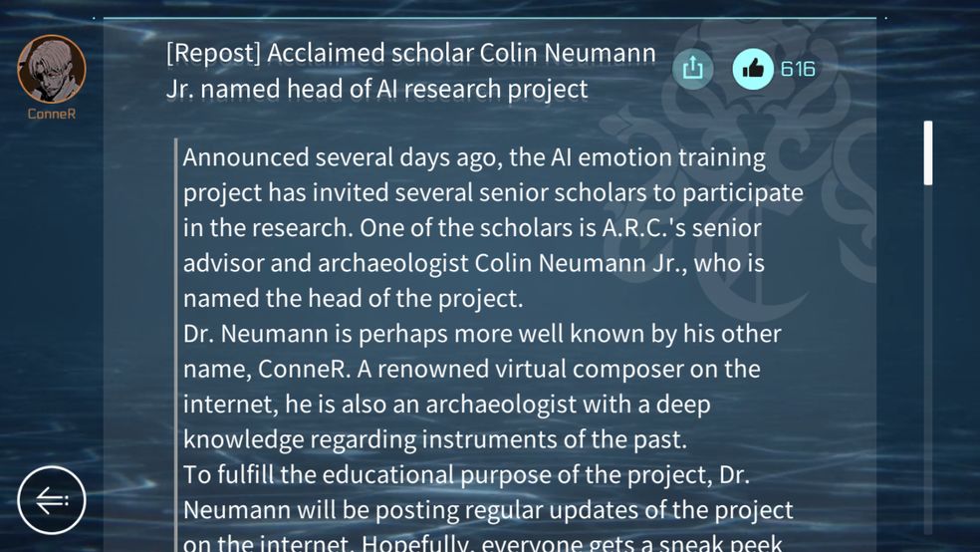Click the white scrollbar thumb
The width and height of the screenshot is (980, 552).
[928, 153]
